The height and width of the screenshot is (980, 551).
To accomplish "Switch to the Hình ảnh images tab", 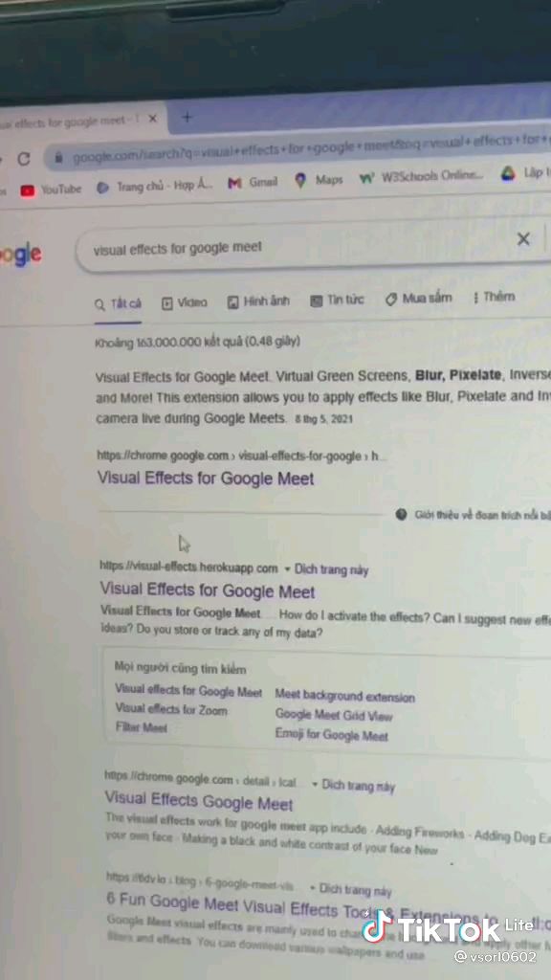I will pos(258,301).
